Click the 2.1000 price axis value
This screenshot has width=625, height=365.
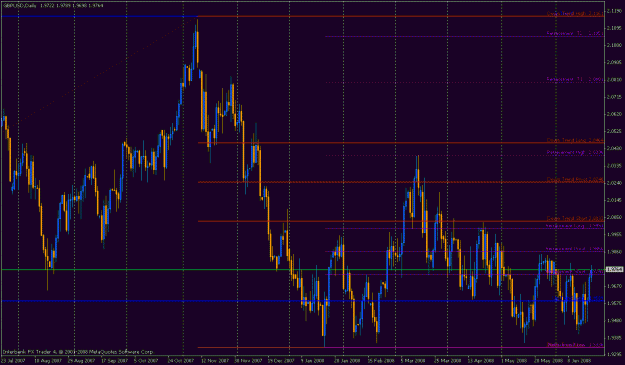(614, 45)
